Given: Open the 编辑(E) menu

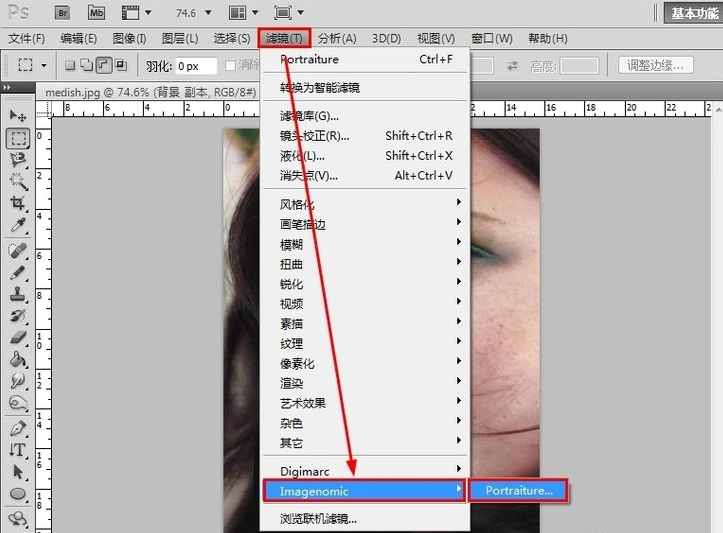Looking at the screenshot, I should [x=78, y=38].
